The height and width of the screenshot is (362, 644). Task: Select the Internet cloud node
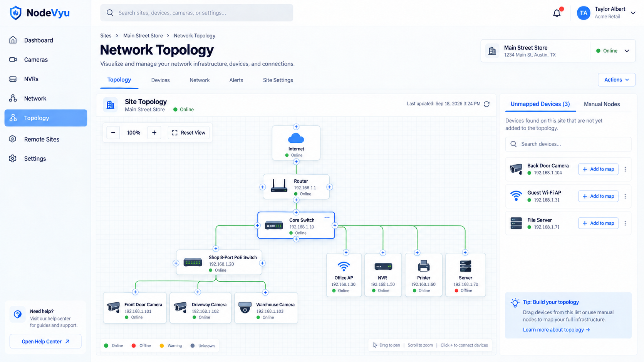click(x=296, y=143)
